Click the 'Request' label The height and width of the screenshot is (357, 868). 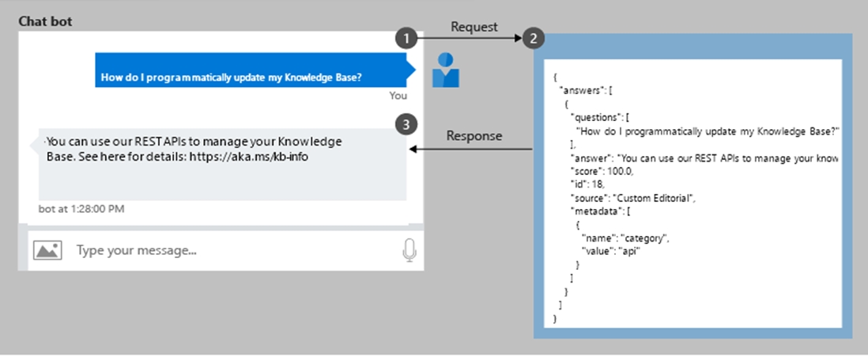coord(474,27)
